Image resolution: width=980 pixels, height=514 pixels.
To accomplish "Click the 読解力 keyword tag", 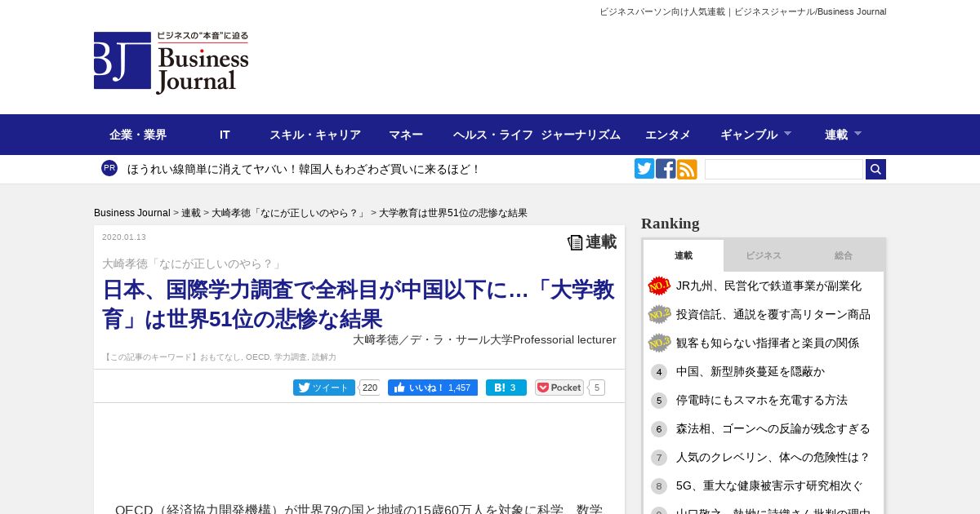I will (323, 357).
